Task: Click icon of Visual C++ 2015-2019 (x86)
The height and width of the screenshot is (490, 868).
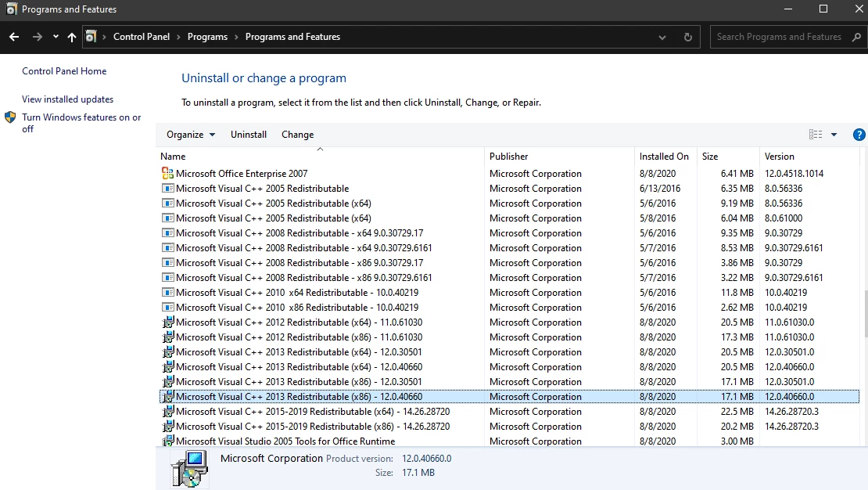Action: tap(167, 427)
